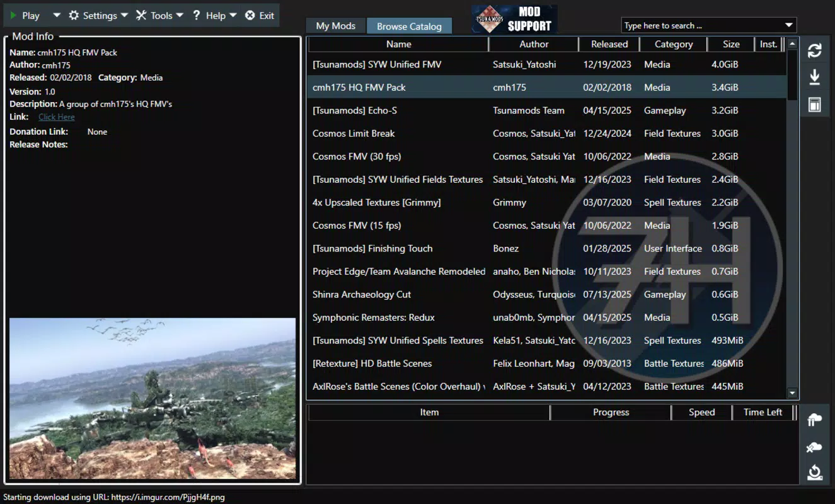
Task: Click the refresh catalog icon
Action: click(815, 50)
